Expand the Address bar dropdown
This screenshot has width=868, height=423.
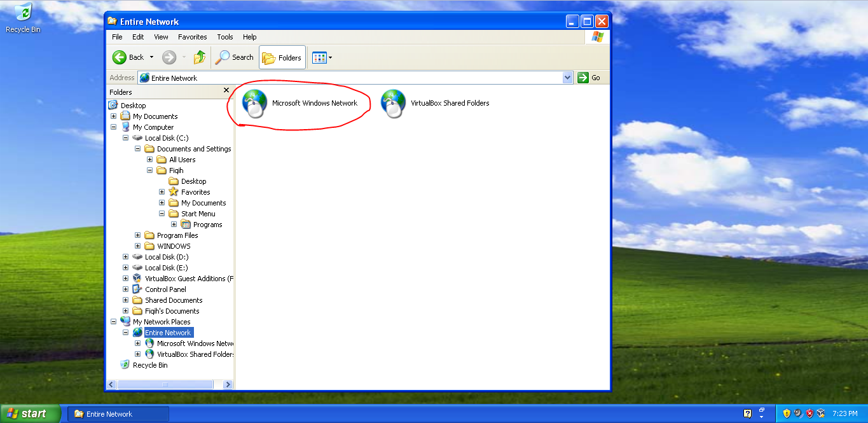(568, 78)
